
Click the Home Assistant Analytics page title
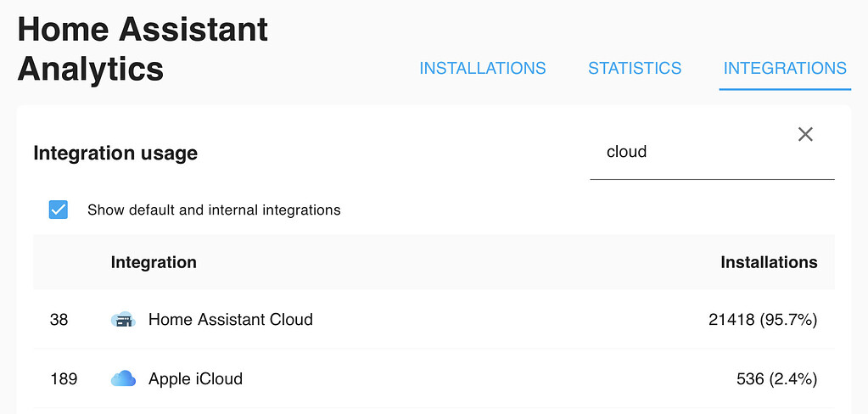(x=143, y=49)
